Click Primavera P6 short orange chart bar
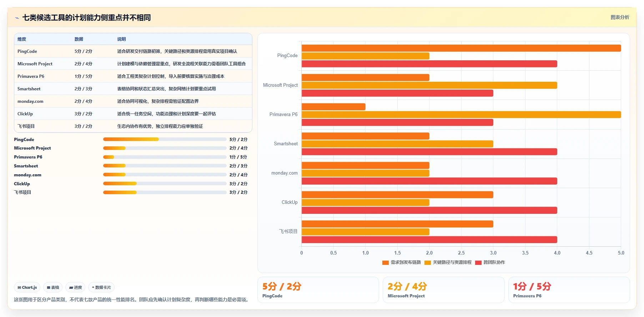 333,107
